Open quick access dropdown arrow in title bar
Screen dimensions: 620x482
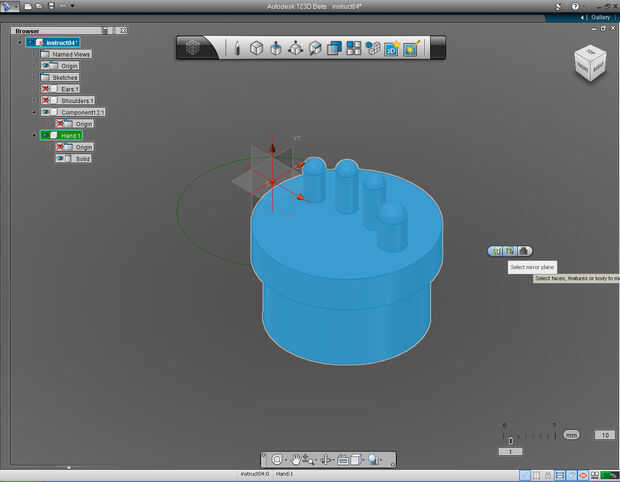click(x=72, y=6)
